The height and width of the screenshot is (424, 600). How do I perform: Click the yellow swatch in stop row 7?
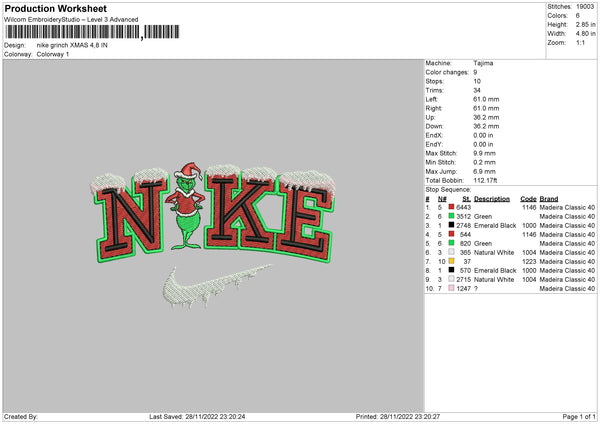[451, 261]
